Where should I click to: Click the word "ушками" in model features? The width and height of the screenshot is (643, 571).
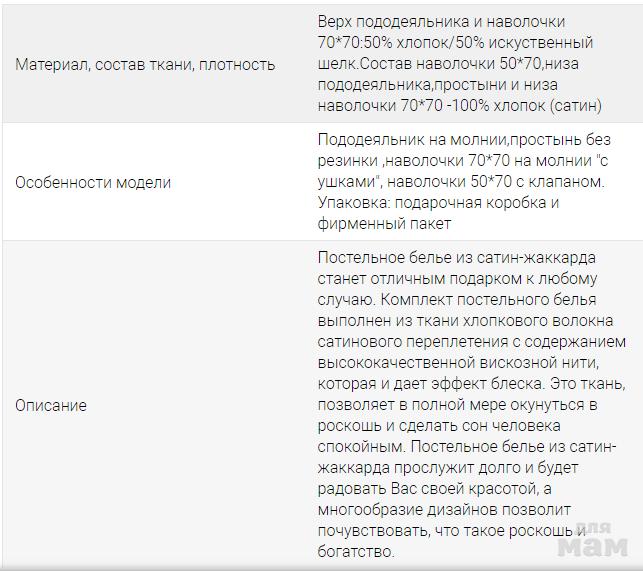coord(346,182)
